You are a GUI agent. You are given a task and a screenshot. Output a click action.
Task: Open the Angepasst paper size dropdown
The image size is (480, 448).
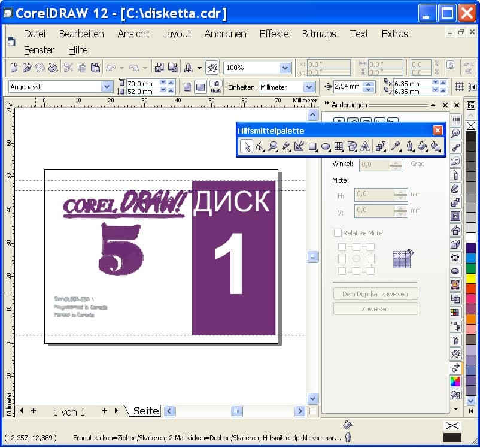107,87
